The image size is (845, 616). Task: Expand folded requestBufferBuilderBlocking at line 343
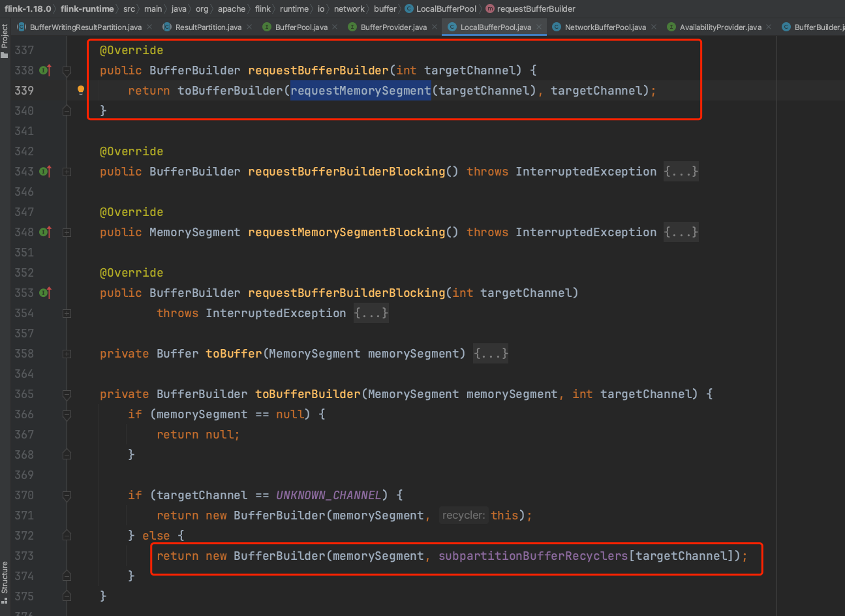point(67,172)
